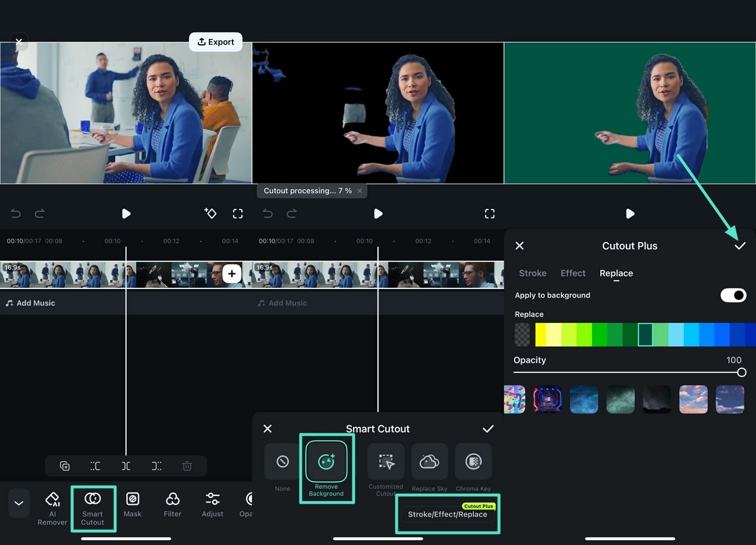Image resolution: width=756 pixels, height=545 pixels.
Task: Dismiss the Cutout processing notification
Action: [x=360, y=191]
